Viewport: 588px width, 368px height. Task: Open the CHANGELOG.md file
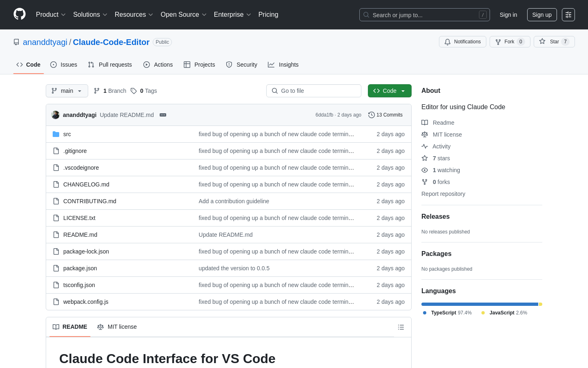point(86,184)
